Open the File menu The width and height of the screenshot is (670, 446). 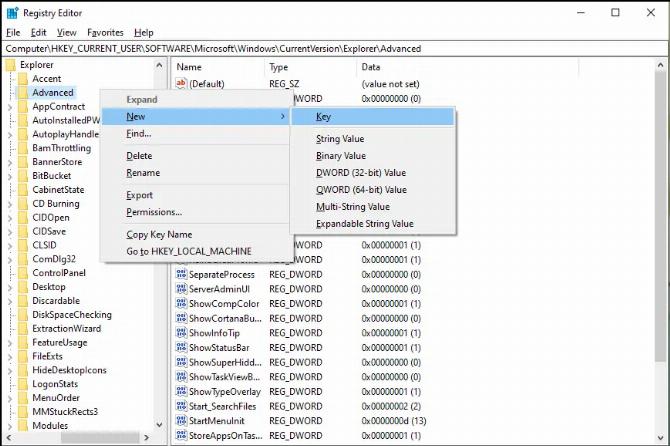click(13, 32)
